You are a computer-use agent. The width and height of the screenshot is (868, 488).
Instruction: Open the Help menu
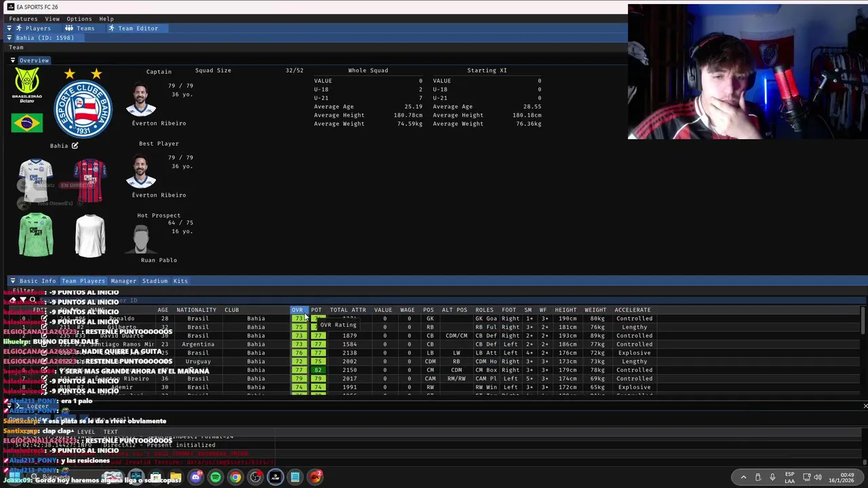point(106,19)
